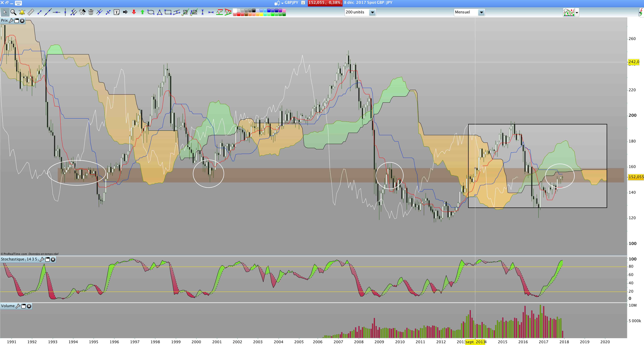Screen dimensions: 644x345
Task: Choose the vertical line tool
Action: [x=65, y=12]
